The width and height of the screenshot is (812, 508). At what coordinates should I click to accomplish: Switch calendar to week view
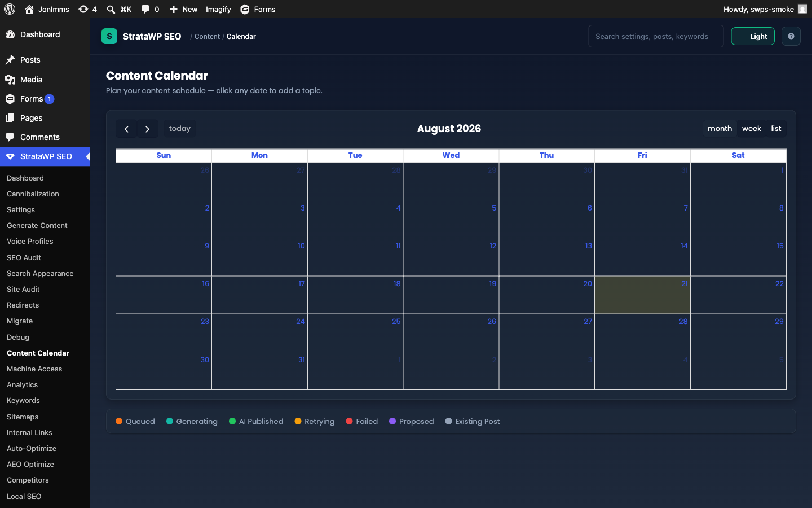point(751,129)
